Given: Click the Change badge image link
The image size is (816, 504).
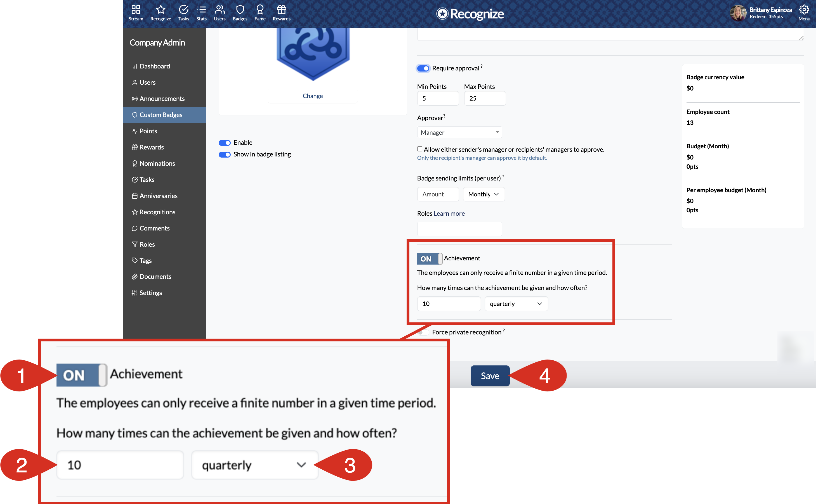Looking at the screenshot, I should pos(313,96).
